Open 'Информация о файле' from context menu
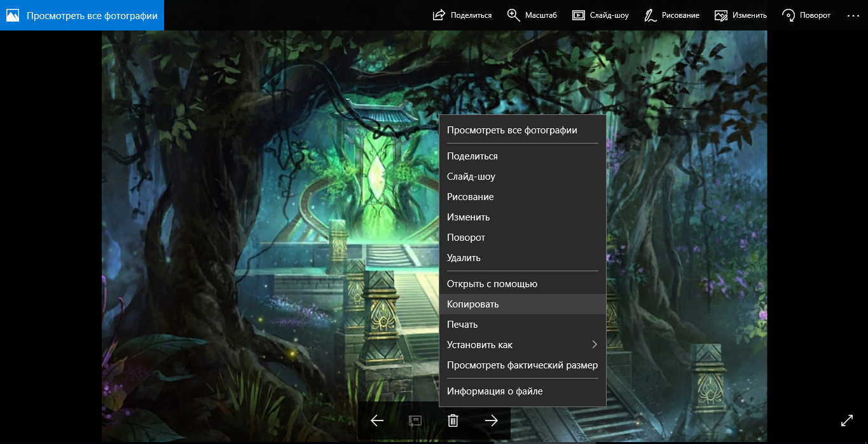This screenshot has height=444, width=868. pos(523,391)
